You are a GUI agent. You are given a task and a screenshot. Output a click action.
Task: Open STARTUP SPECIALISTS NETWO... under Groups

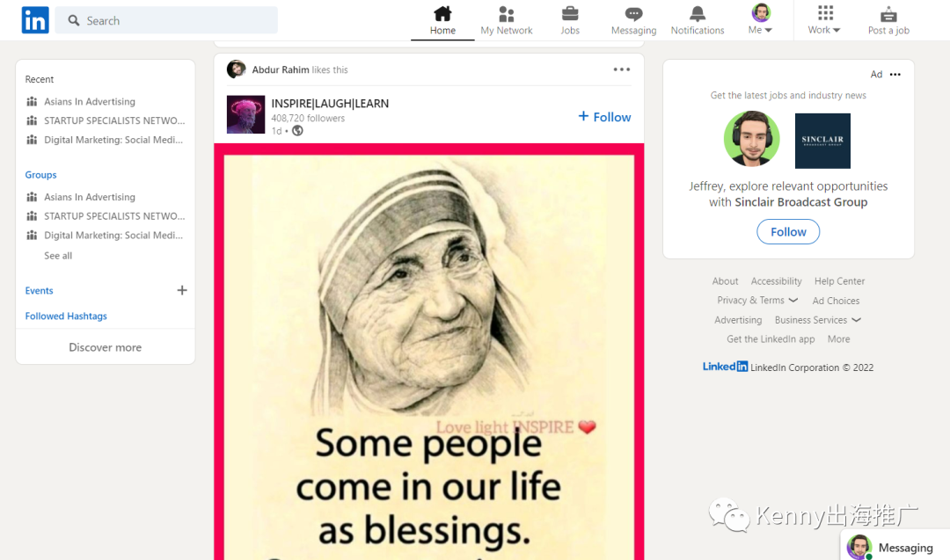click(x=114, y=216)
